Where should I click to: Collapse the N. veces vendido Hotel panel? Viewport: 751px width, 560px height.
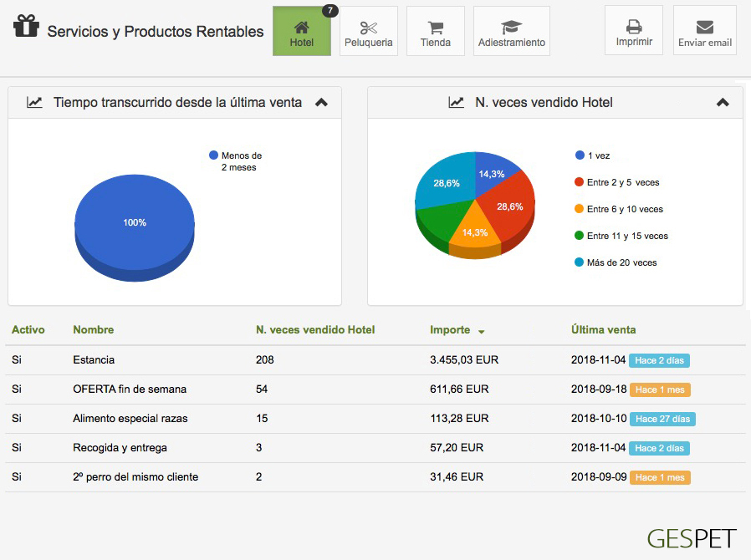click(723, 103)
